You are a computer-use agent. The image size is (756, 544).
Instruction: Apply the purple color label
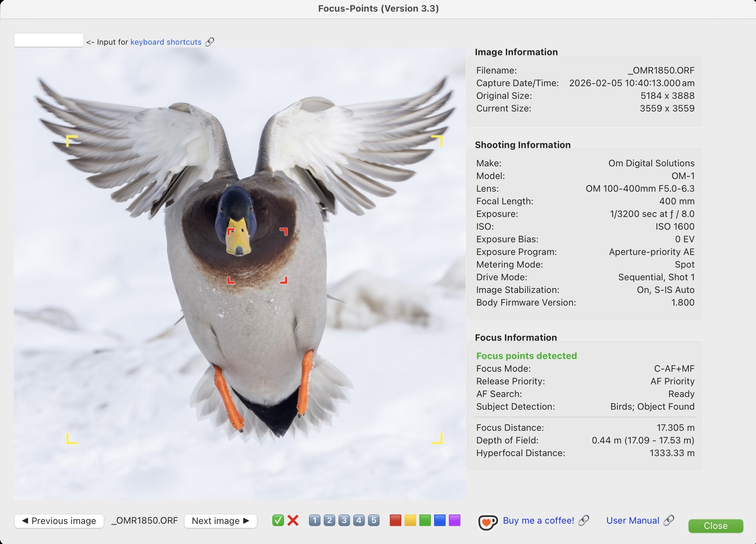click(454, 520)
